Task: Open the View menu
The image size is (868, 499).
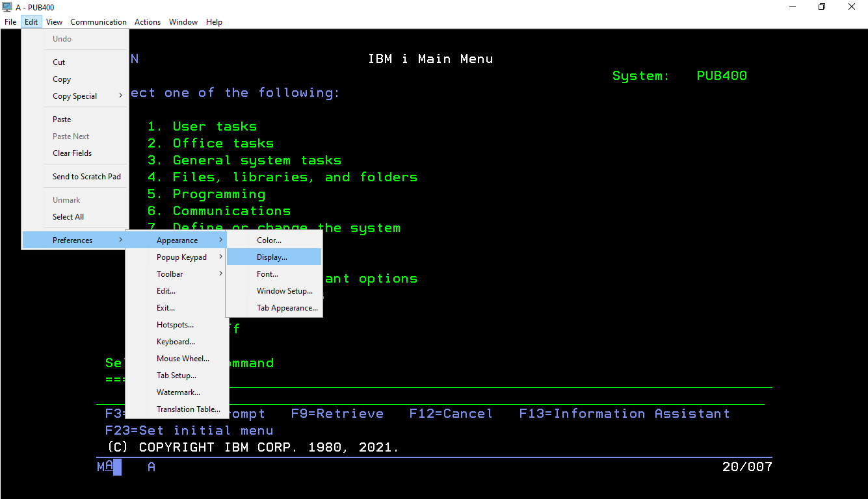Action: tap(54, 22)
